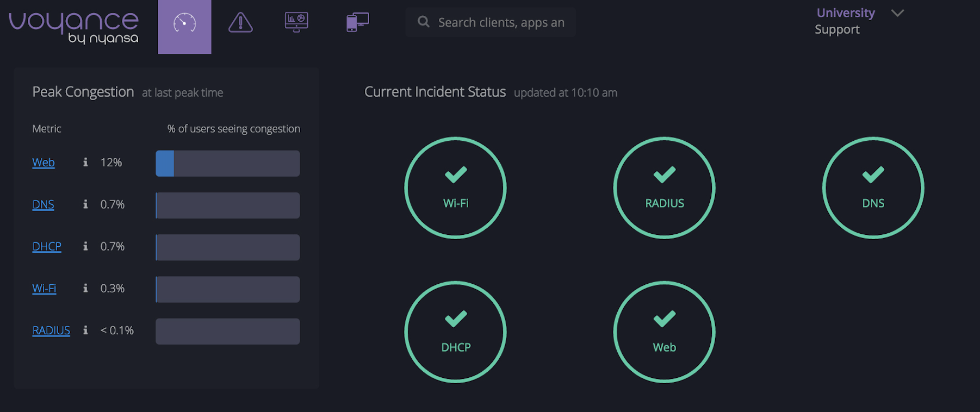The width and height of the screenshot is (980, 412).
Task: Open the RADIUS metric link
Action: pyautogui.click(x=51, y=330)
